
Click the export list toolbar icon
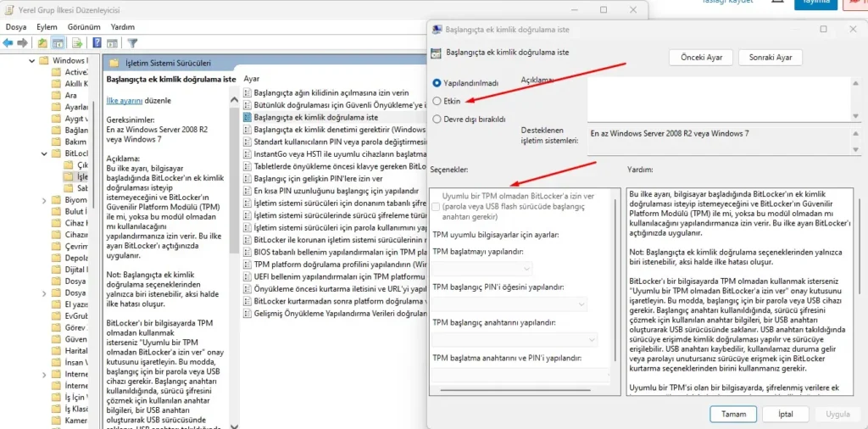click(78, 42)
